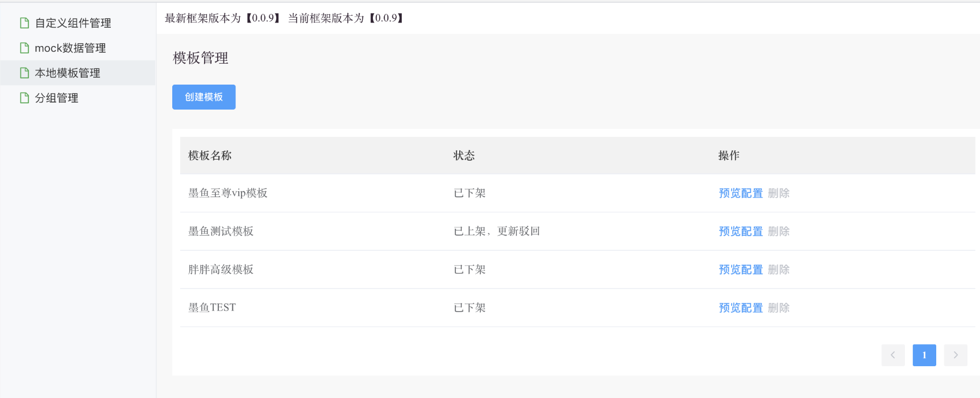Open 自定义组件管理 in the sidebar

(73, 23)
